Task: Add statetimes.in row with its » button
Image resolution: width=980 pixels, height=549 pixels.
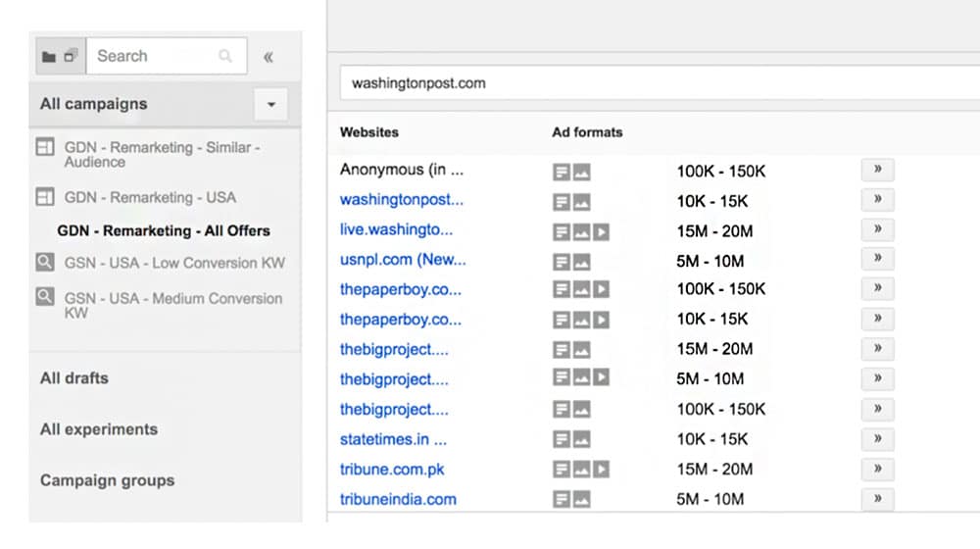Action: (877, 439)
